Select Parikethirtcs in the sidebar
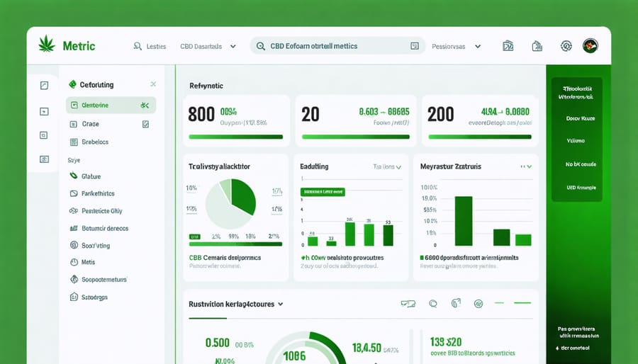The height and width of the screenshot is (364, 638). (x=98, y=193)
